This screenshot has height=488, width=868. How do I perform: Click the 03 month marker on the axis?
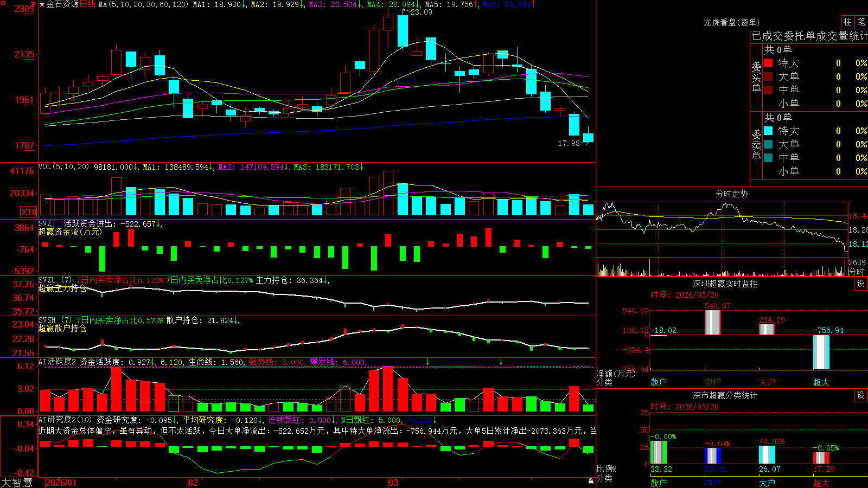tap(393, 483)
